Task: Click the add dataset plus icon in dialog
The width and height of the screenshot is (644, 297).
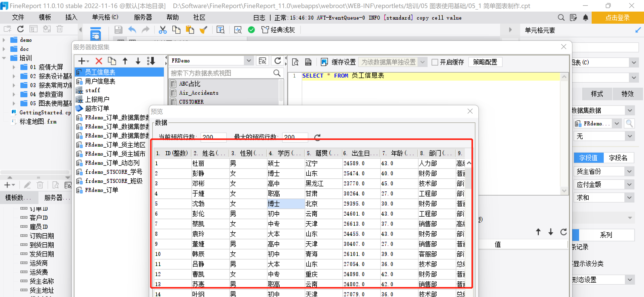Action: coord(83,61)
